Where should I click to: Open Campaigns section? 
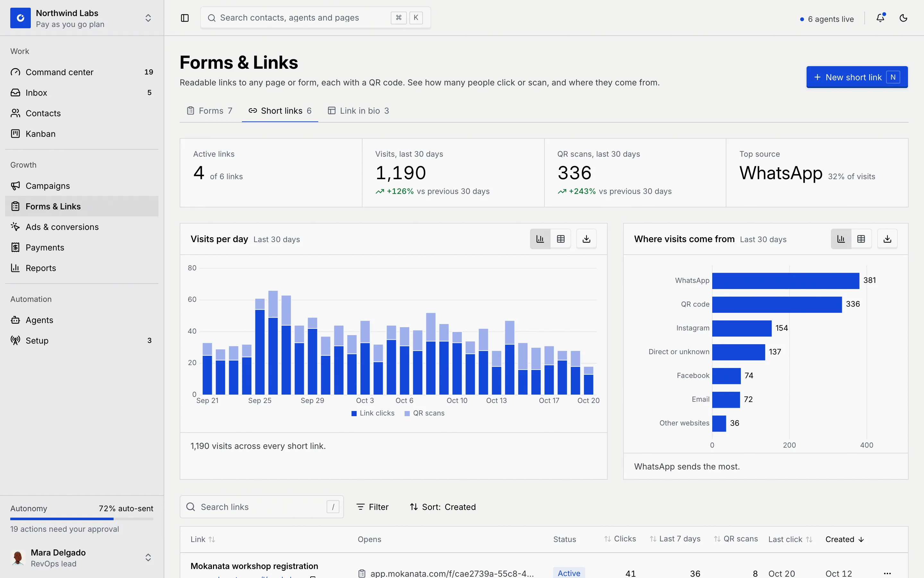(x=82, y=186)
